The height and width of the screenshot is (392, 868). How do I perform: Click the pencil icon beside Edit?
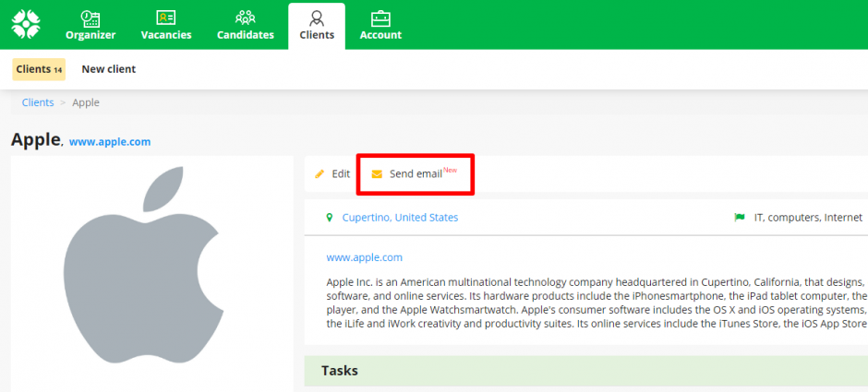pyautogui.click(x=319, y=173)
